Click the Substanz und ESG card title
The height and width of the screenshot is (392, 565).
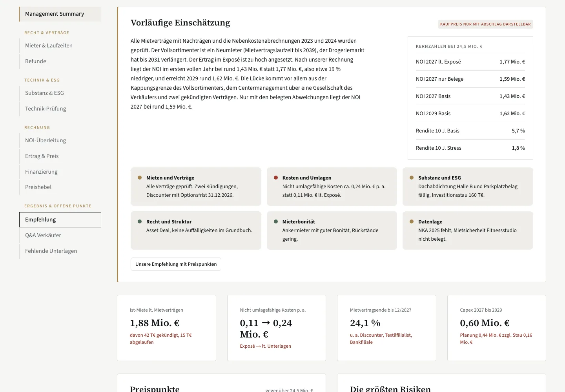(439, 178)
